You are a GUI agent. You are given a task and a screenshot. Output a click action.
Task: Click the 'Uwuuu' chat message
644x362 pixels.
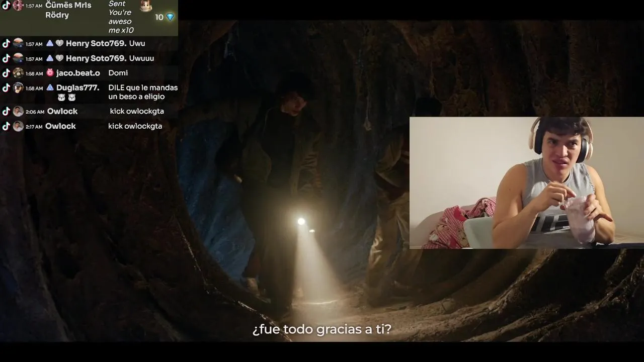[x=141, y=58]
